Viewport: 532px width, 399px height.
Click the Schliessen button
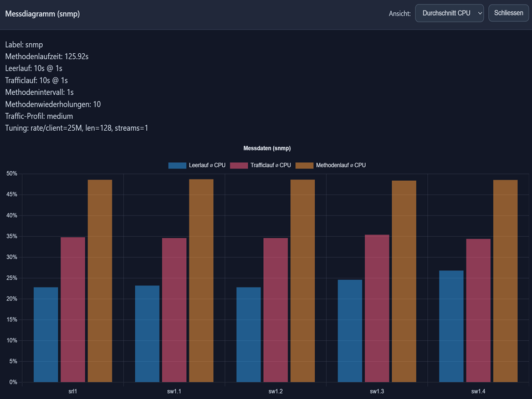(x=508, y=13)
